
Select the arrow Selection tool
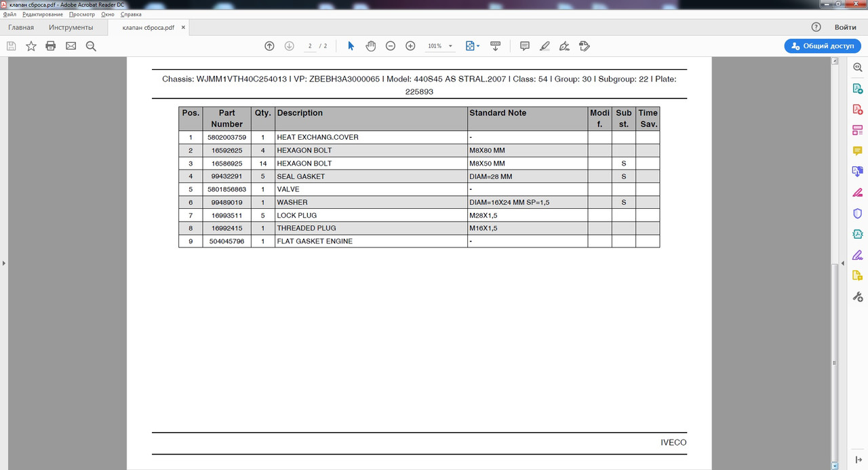[x=351, y=46]
